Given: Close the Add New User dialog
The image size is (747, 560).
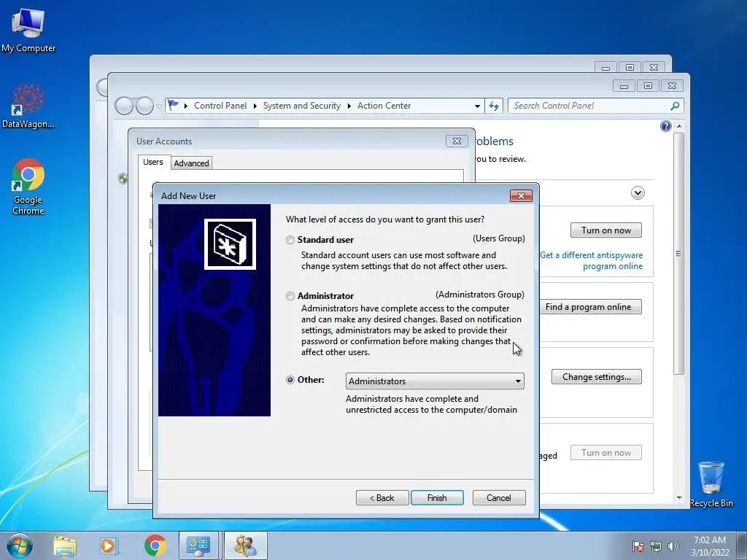Looking at the screenshot, I should 521,195.
